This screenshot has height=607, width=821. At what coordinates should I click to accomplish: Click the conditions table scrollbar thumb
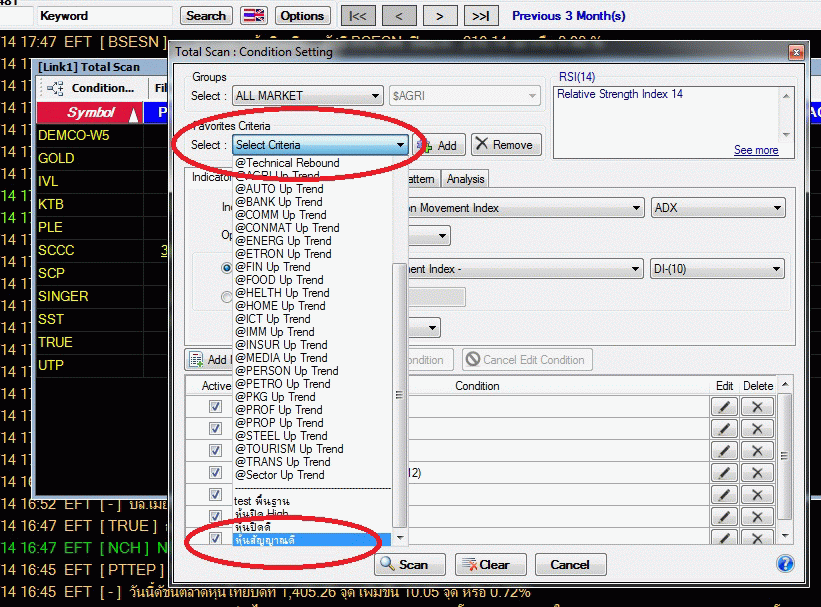[x=784, y=456]
